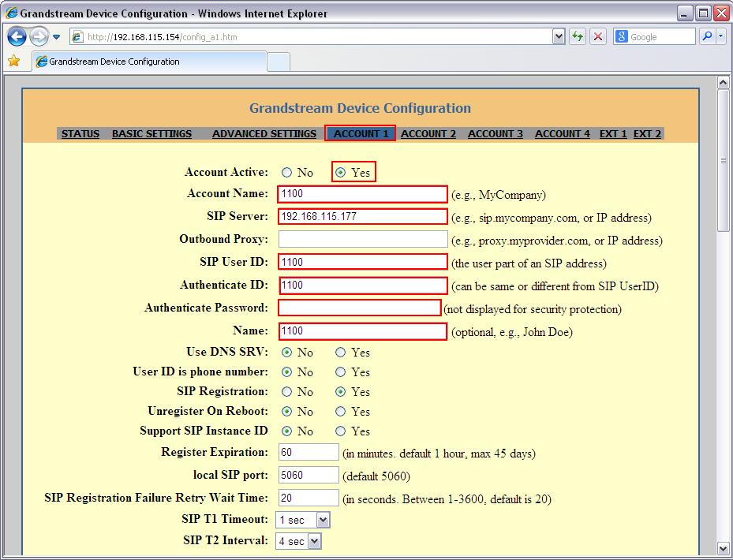Viewport: 733px width, 560px height.
Task: Open the search options dropdown arrow
Action: click(720, 36)
